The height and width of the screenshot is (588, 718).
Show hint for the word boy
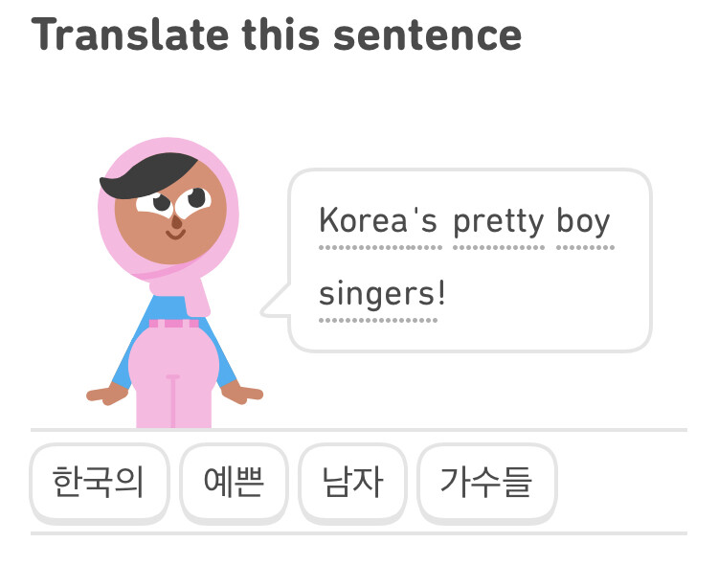point(584,221)
